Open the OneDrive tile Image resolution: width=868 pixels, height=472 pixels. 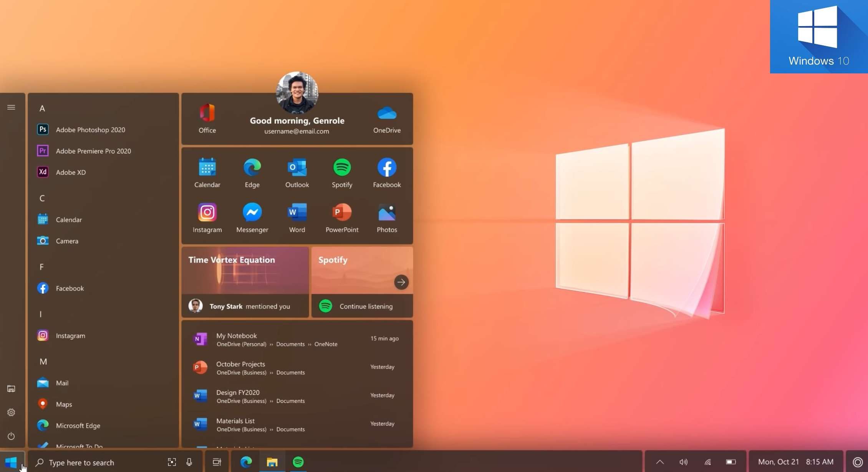click(x=387, y=118)
